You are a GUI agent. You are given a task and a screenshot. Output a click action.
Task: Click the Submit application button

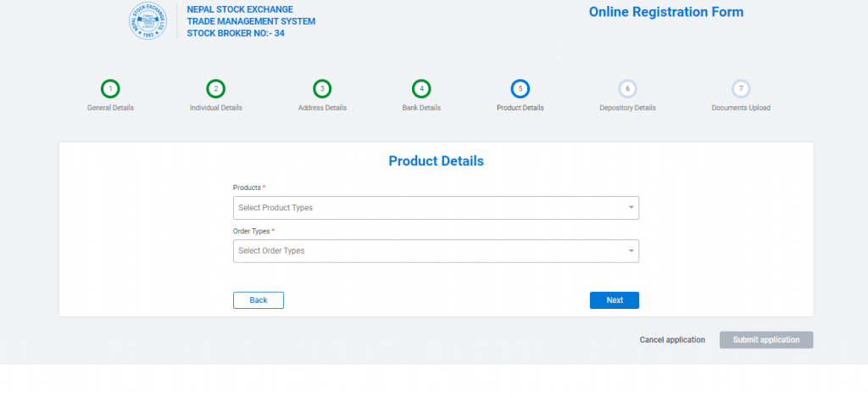[766, 340]
